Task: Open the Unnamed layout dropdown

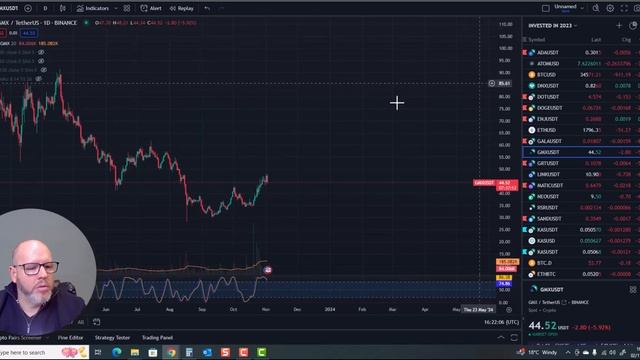Action: 569,8
